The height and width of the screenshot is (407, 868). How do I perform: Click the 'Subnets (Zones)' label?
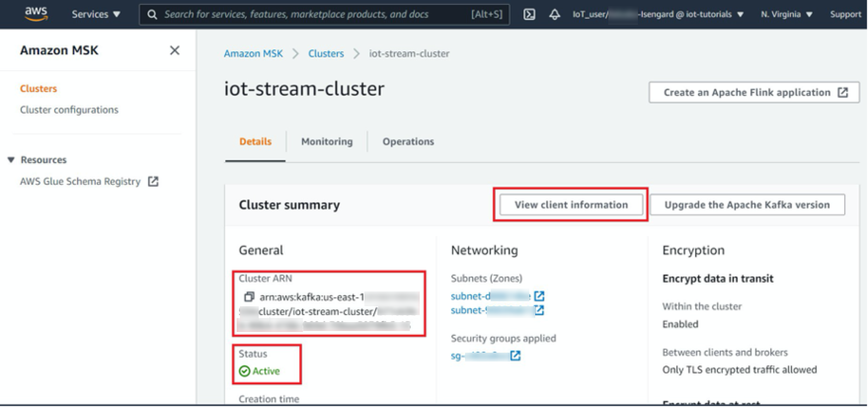[486, 278]
